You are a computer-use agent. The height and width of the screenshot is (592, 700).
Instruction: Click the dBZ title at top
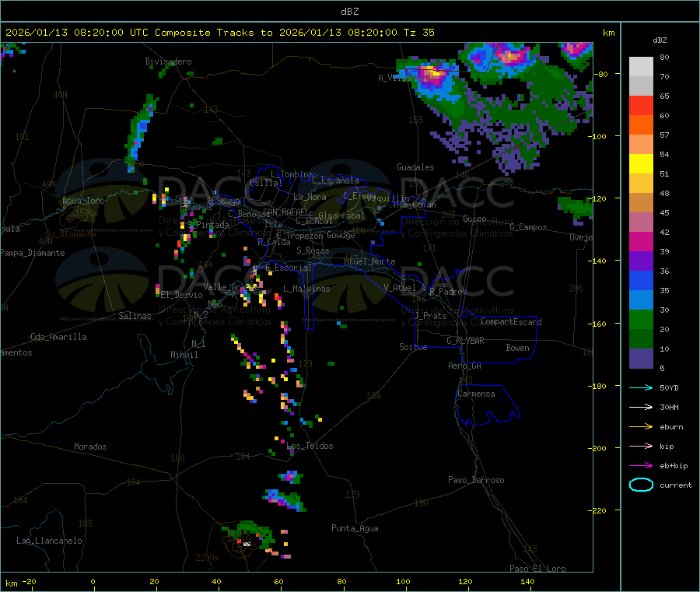tap(349, 12)
